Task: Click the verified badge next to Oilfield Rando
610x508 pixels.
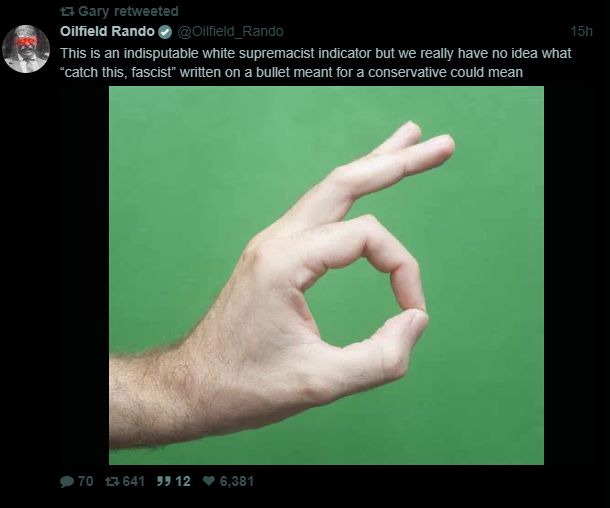Action: 165,32
